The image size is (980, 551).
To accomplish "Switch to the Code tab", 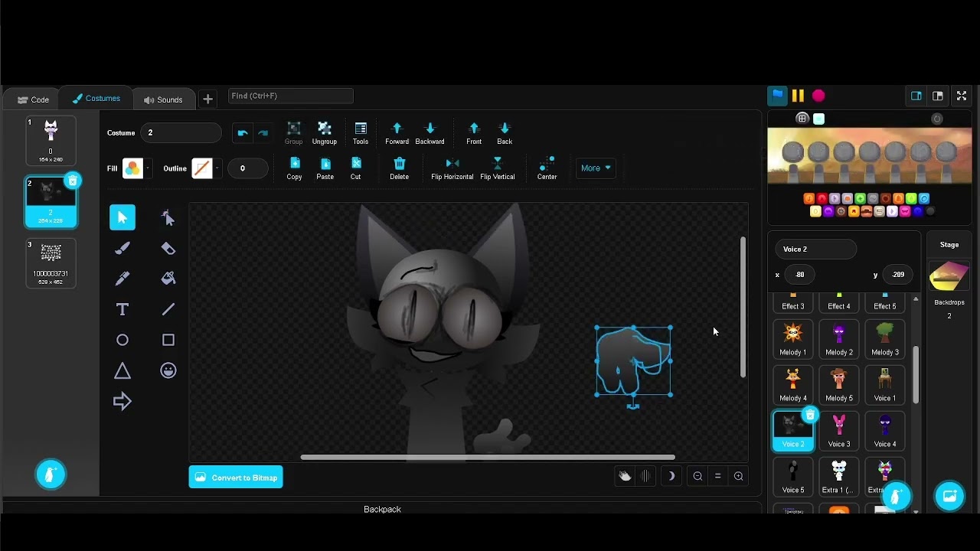I will (33, 99).
